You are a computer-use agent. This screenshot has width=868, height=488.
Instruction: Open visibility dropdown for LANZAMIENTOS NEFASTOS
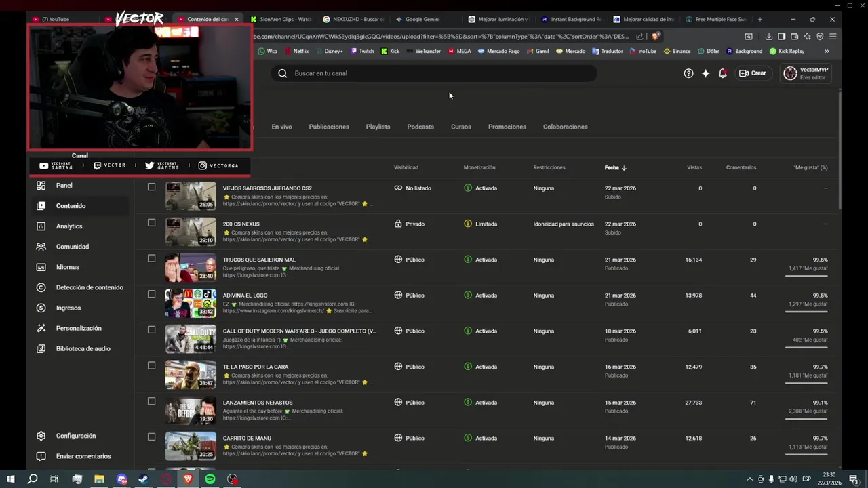[x=409, y=403]
